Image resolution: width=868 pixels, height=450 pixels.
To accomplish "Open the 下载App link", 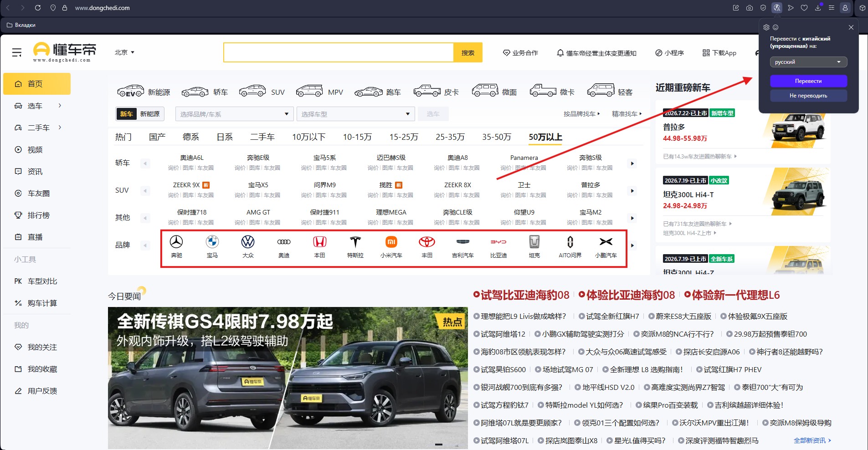I will click(719, 53).
